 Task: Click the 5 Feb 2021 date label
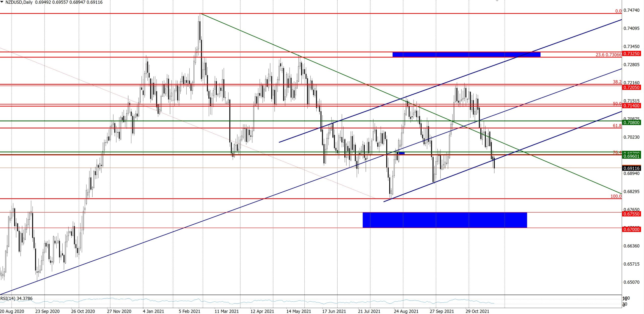189,311
